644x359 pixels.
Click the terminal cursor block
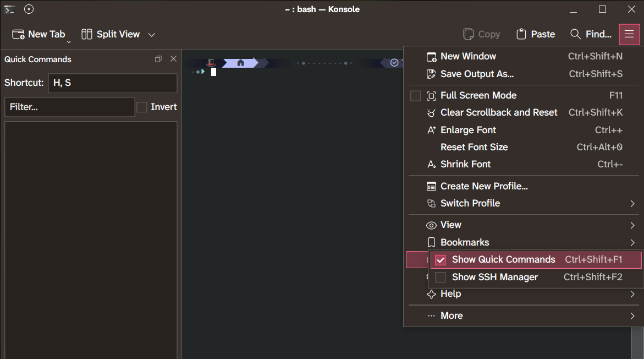point(213,72)
